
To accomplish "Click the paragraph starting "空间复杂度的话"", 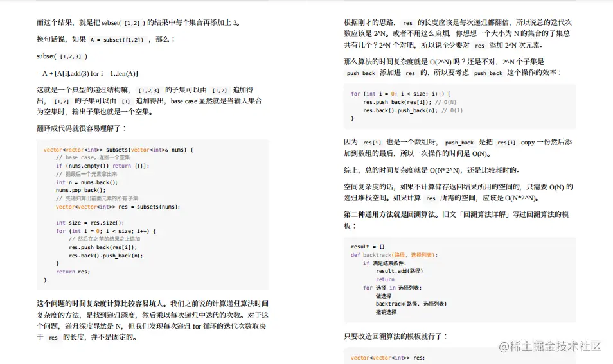I will (x=458, y=192).
